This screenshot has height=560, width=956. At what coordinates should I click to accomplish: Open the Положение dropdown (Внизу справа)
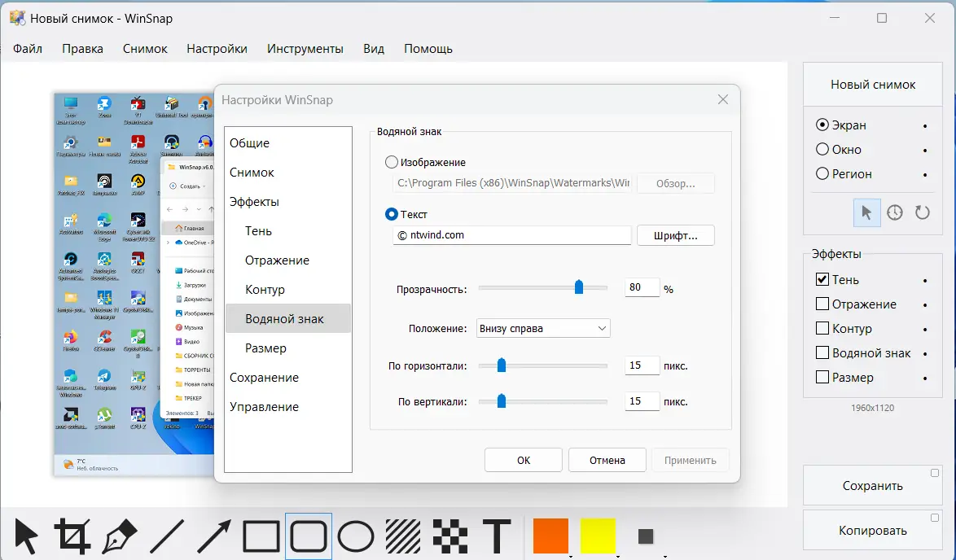542,329
